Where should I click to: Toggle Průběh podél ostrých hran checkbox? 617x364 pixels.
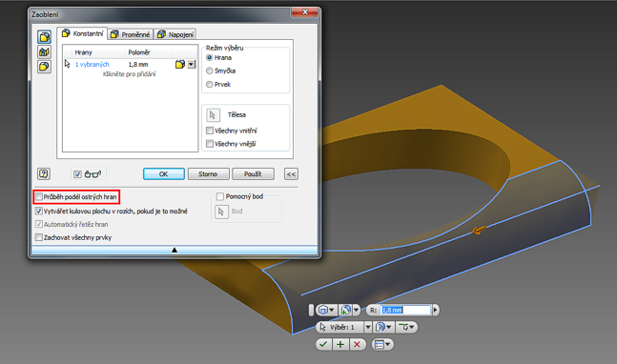(x=38, y=196)
